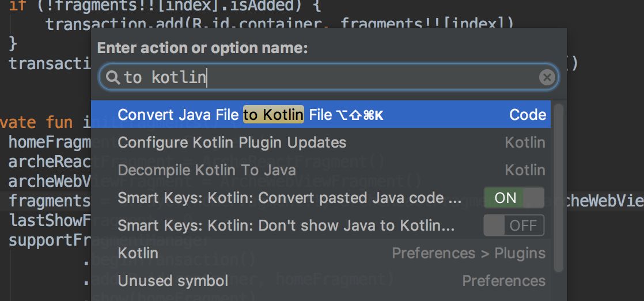Open Kotlin under Preferences > Plugins
Viewport: 644px width, 301px height.
[x=321, y=253]
